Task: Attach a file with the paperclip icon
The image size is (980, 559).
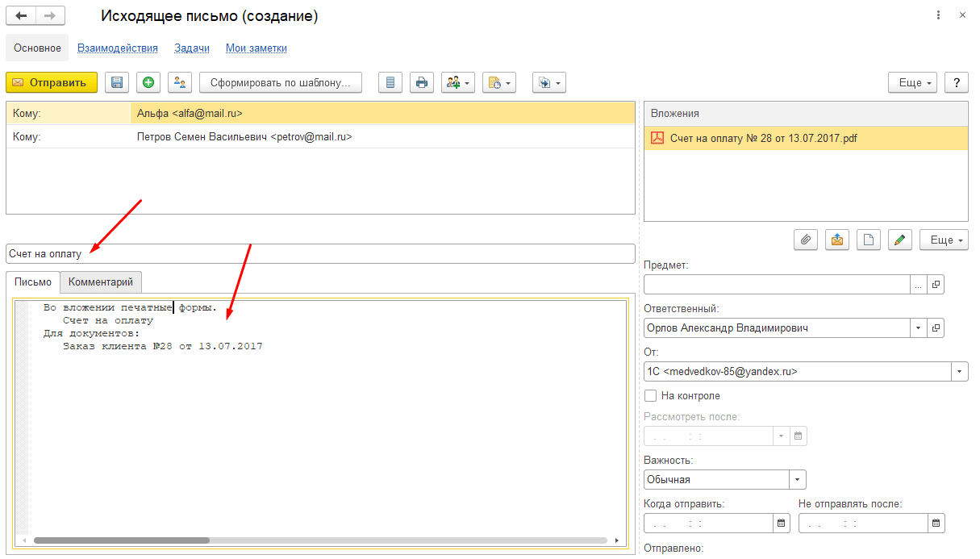Action: [x=806, y=240]
